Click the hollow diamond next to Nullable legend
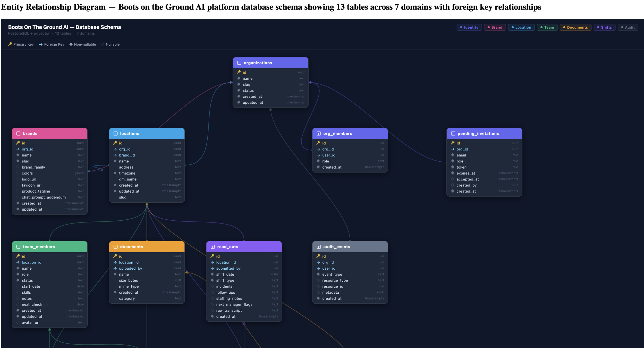The height and width of the screenshot is (348, 644). (103, 44)
